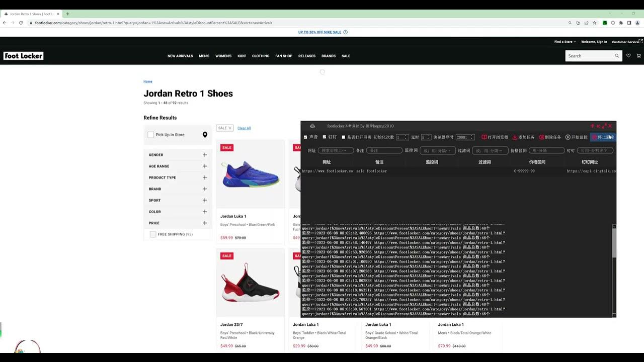644x362 pixels.
Task: Click the 初始化次数 stepper box
Action: [402, 137]
